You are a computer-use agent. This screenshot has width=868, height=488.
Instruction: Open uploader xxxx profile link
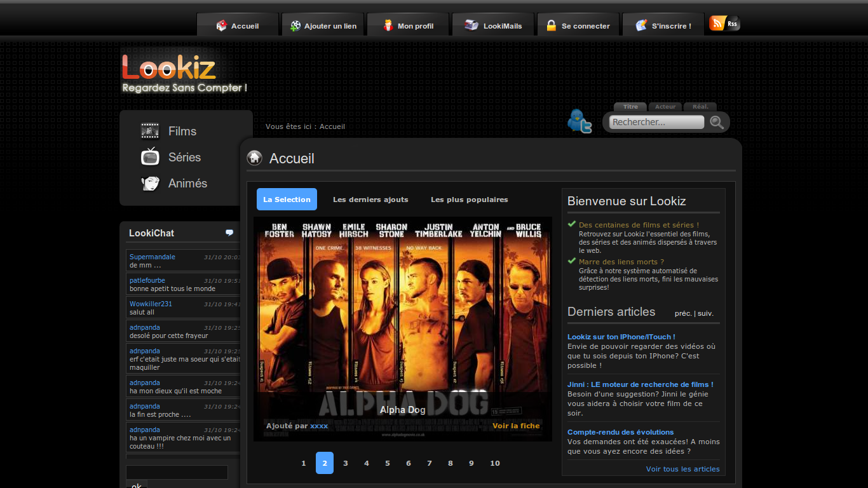[319, 426]
